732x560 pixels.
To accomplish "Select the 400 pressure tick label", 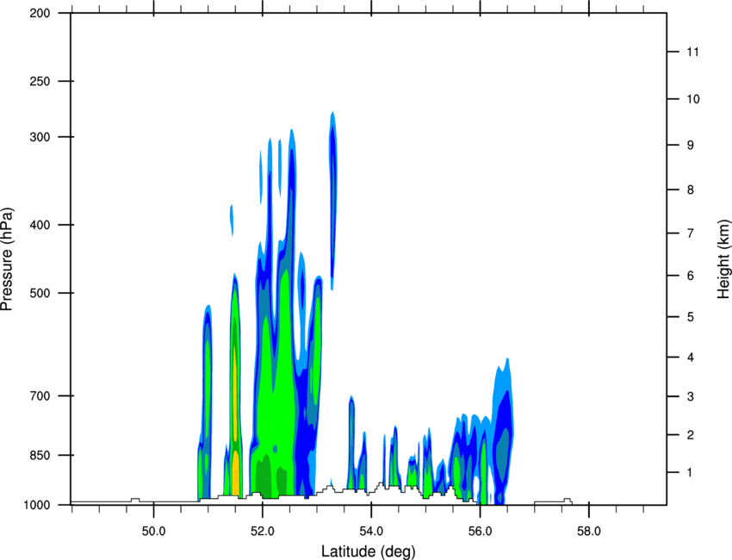I will [40, 225].
